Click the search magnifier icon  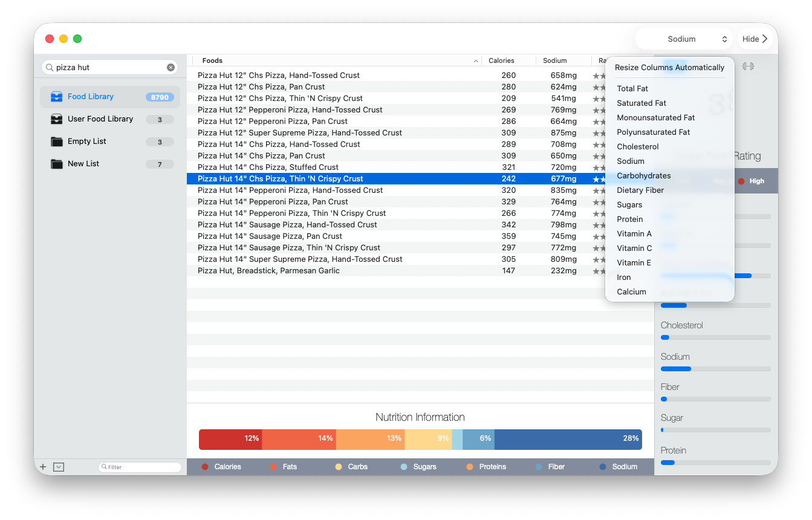(x=50, y=67)
